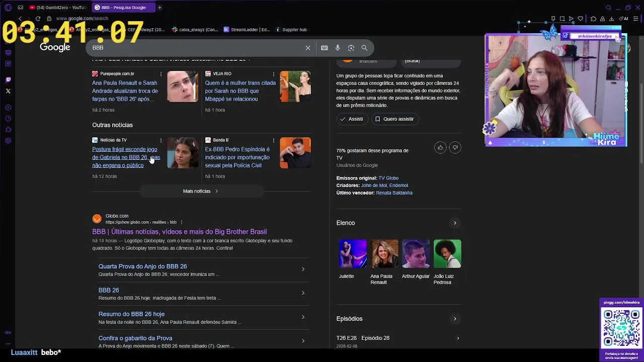Image resolution: width=644 pixels, height=362 pixels.
Task: Click João Luiz Pedrosa cast photo
Action: (447, 254)
